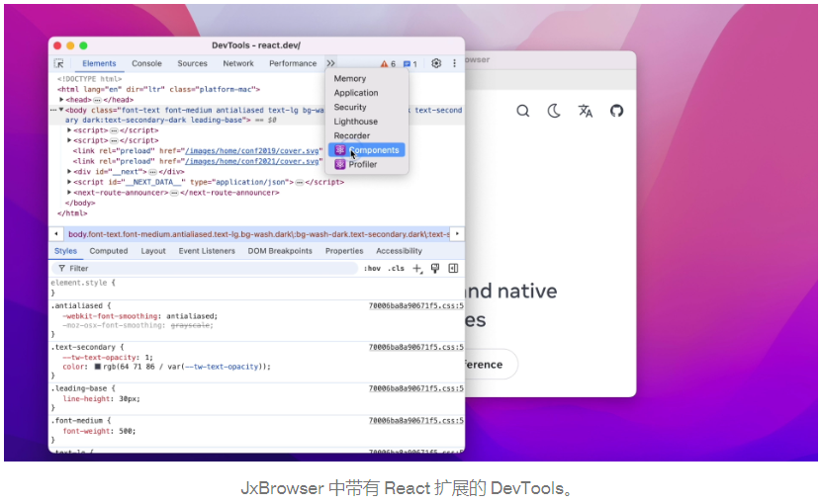The width and height of the screenshot is (821, 504).
Task: Choose Profiler in the overflow menu
Action: pyautogui.click(x=367, y=164)
